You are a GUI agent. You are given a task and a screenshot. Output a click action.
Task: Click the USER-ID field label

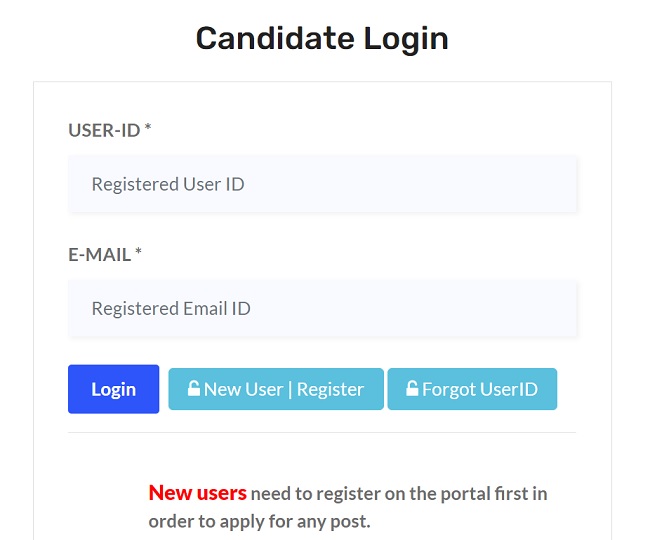pos(104,130)
